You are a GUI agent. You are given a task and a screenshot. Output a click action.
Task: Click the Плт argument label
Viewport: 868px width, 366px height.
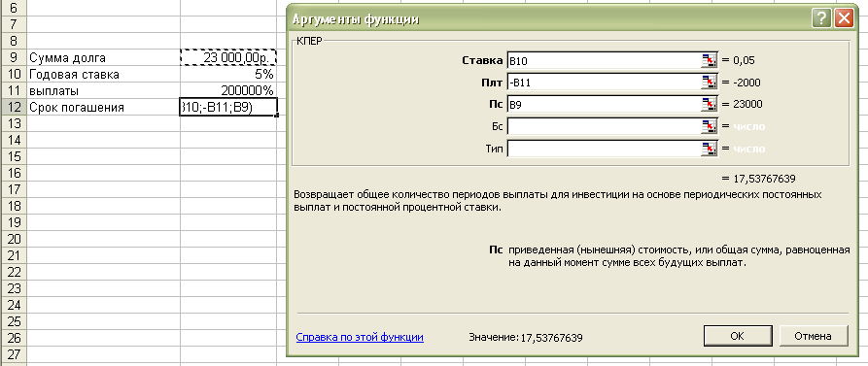pyautogui.click(x=493, y=83)
